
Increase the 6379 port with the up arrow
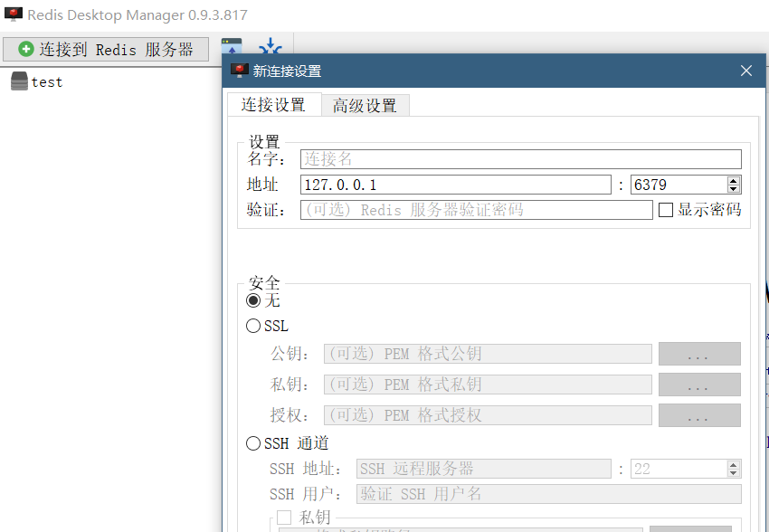tap(733, 181)
